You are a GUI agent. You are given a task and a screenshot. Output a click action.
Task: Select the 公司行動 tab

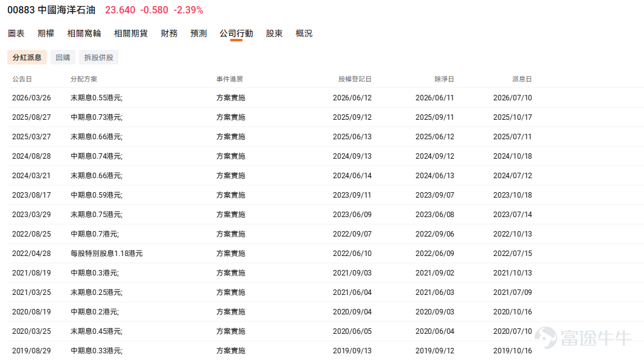pos(236,33)
